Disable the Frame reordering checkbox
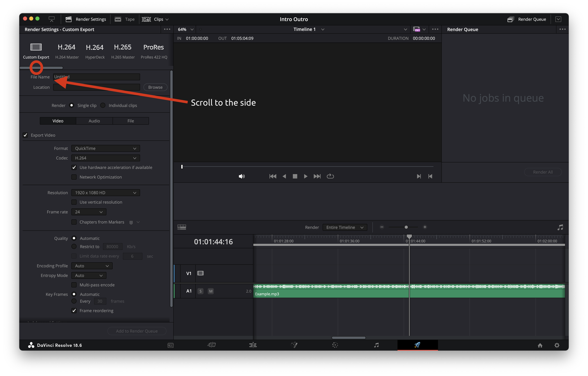Image resolution: width=588 pixels, height=376 pixels. (x=74, y=311)
